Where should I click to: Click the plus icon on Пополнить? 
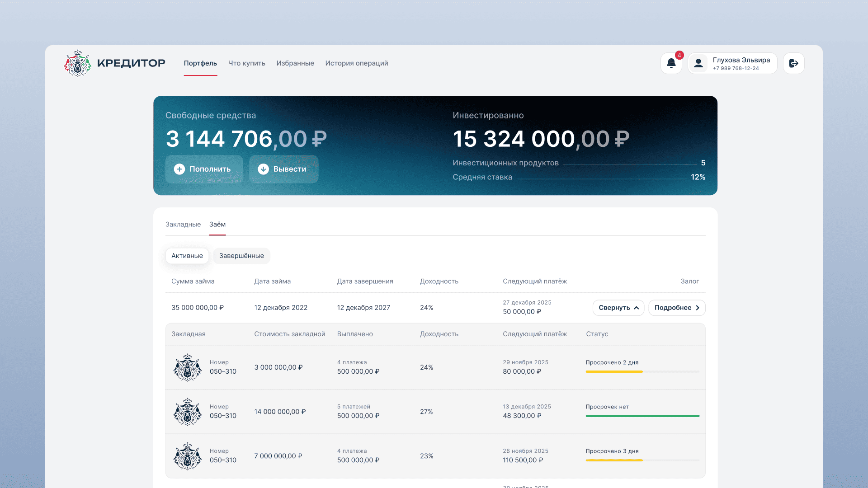[179, 169]
